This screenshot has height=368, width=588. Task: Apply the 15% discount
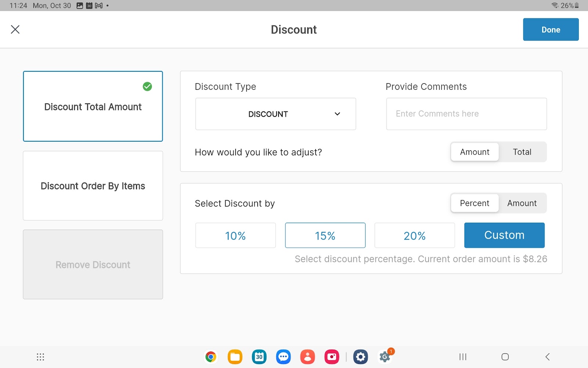[325, 236]
